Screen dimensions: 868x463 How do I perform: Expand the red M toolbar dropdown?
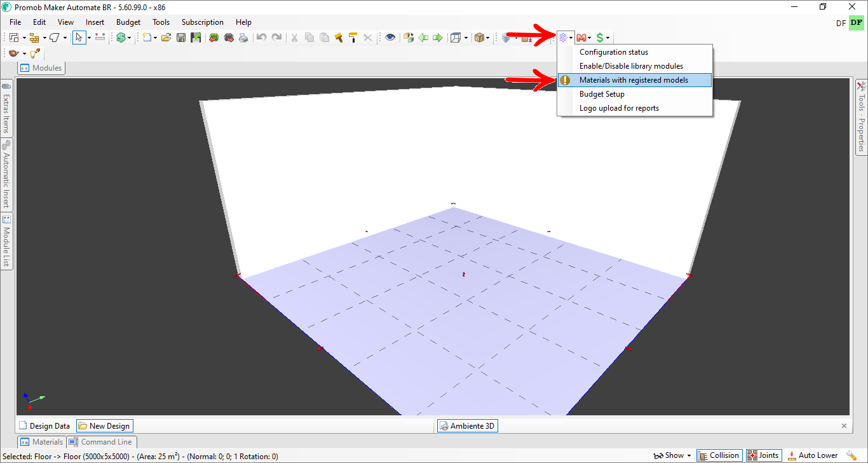(x=589, y=38)
